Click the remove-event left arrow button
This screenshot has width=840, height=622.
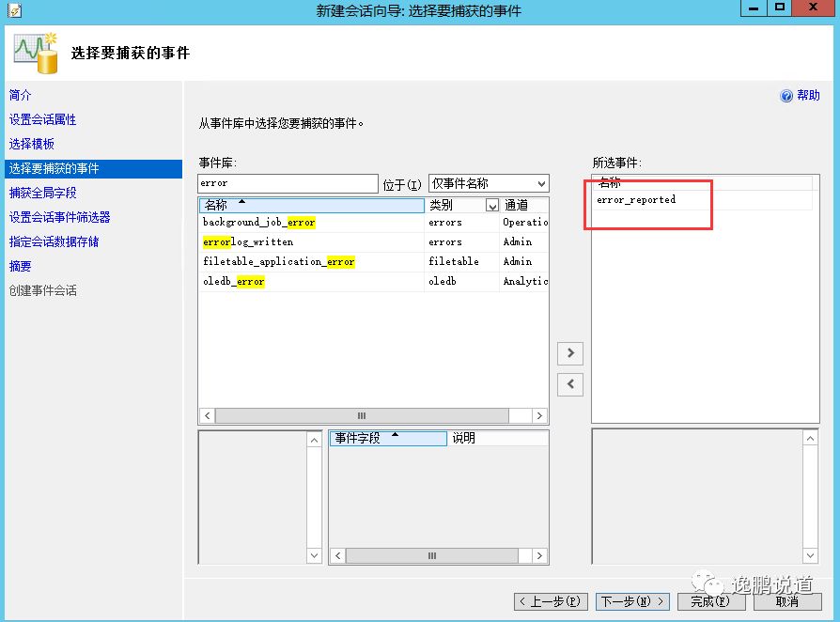tap(570, 384)
